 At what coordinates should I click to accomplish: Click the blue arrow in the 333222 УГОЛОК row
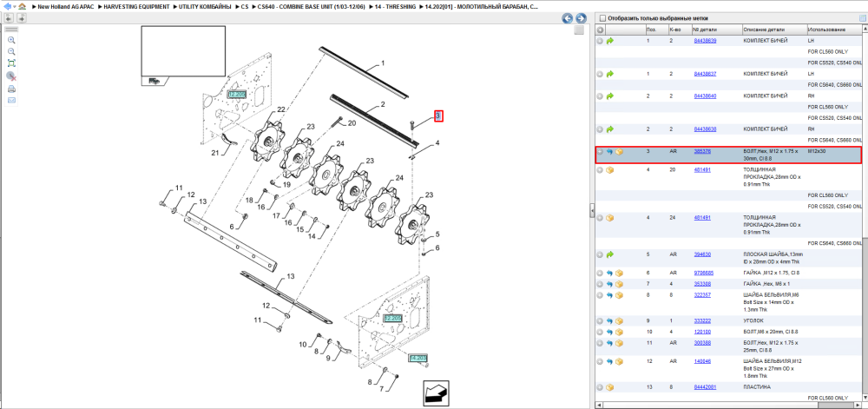610,321
